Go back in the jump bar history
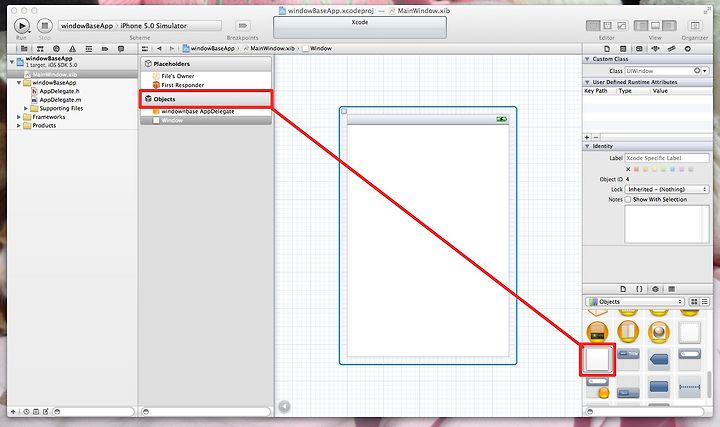Screen dimensions: 720x427 click(x=159, y=49)
